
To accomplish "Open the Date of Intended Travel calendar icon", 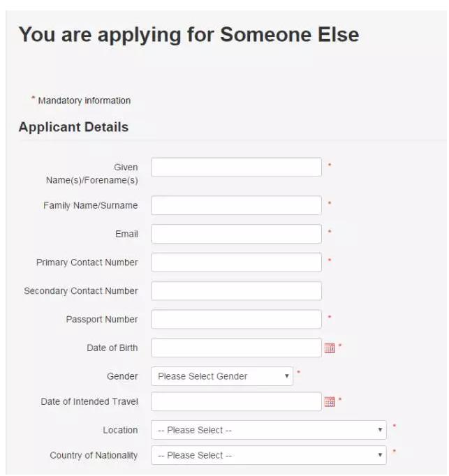I will [x=330, y=401].
